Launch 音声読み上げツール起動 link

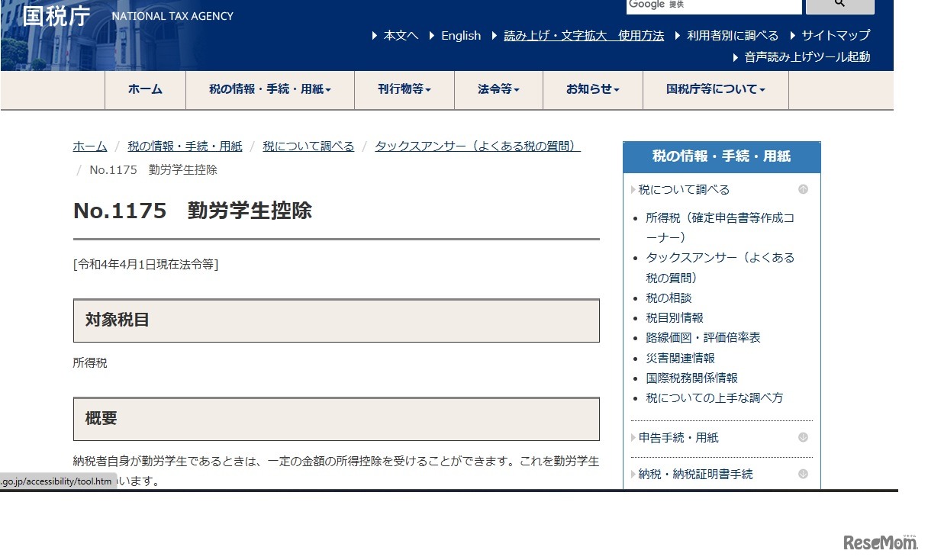pos(807,56)
